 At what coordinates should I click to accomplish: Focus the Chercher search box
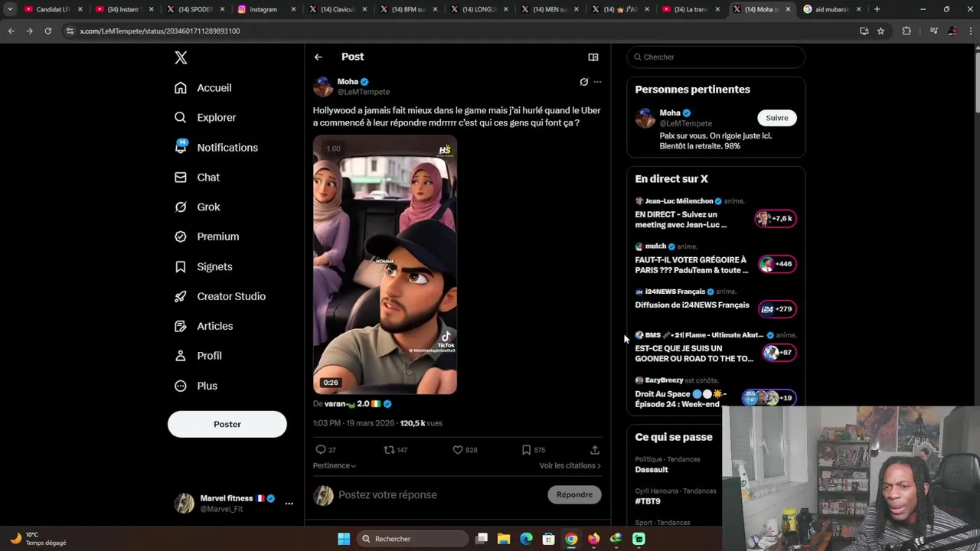(x=716, y=57)
